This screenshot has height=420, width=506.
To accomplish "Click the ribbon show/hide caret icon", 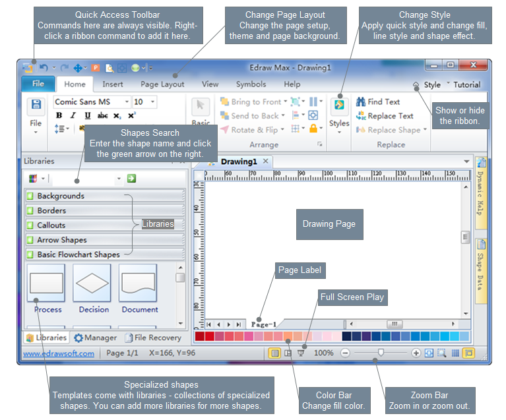I will point(416,84).
